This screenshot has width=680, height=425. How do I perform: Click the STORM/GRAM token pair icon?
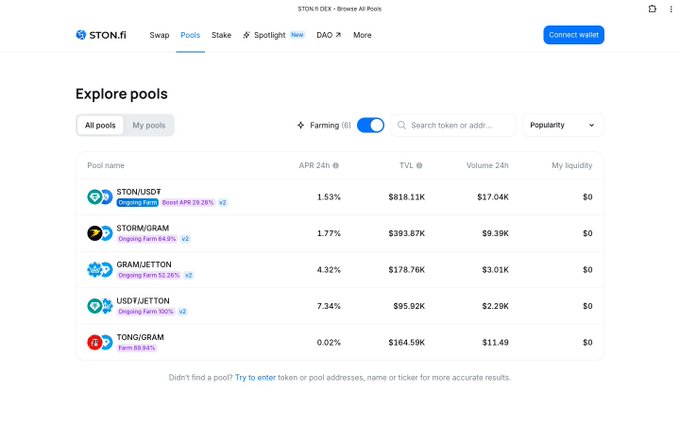(100, 233)
